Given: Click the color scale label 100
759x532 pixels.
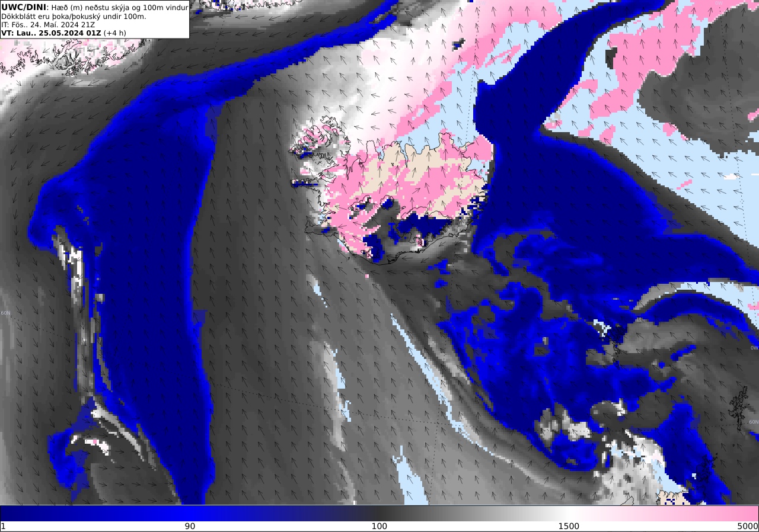Looking at the screenshot, I should pyautogui.click(x=379, y=526).
